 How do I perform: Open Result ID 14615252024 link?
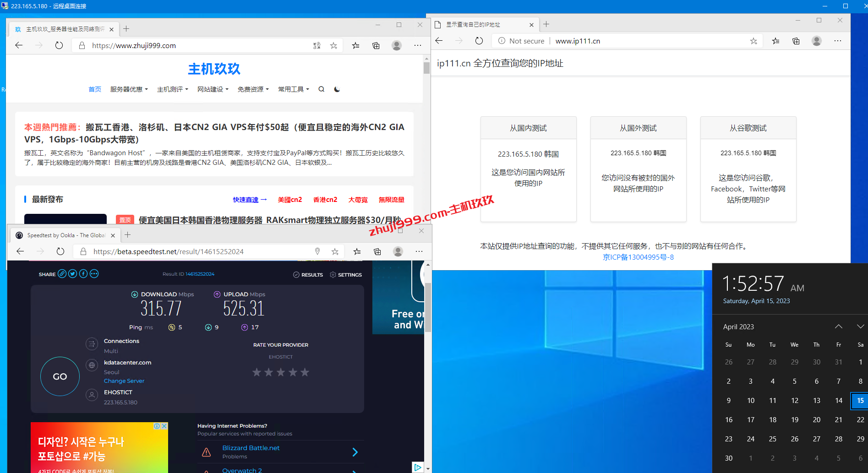pos(200,274)
